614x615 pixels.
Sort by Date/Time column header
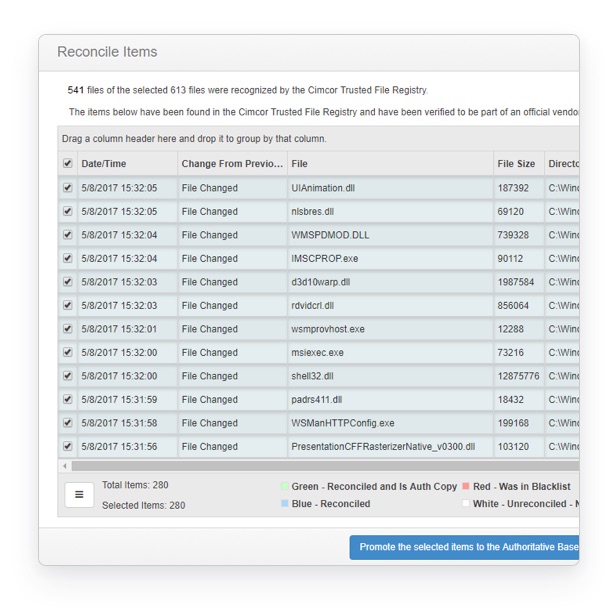tap(126, 164)
